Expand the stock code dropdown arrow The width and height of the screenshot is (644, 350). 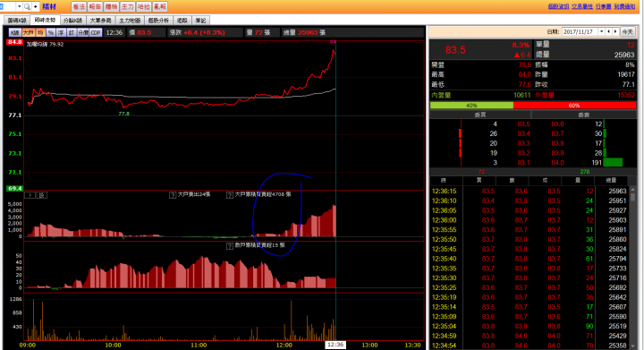click(20, 6)
